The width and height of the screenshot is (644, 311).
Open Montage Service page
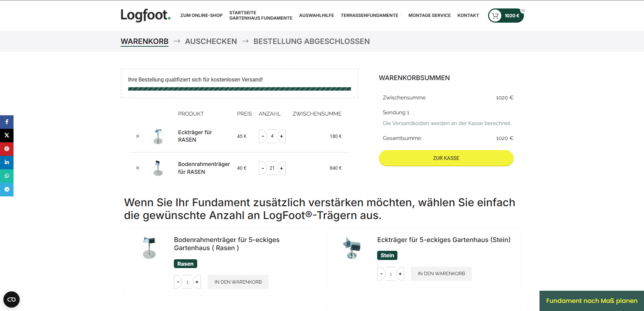pos(430,15)
